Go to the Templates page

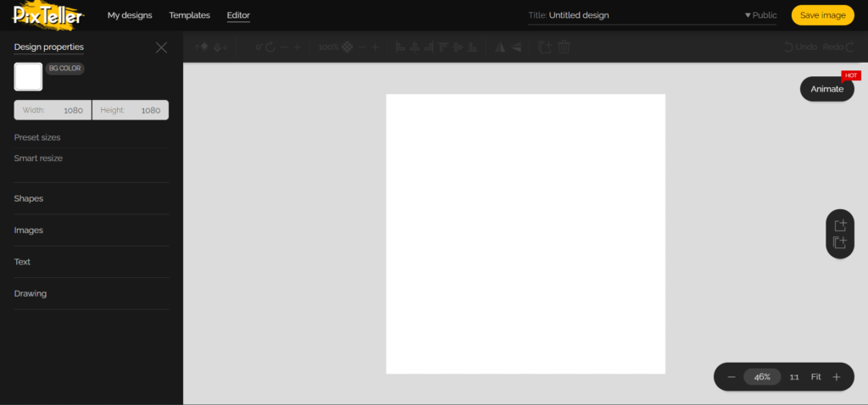coord(189,15)
